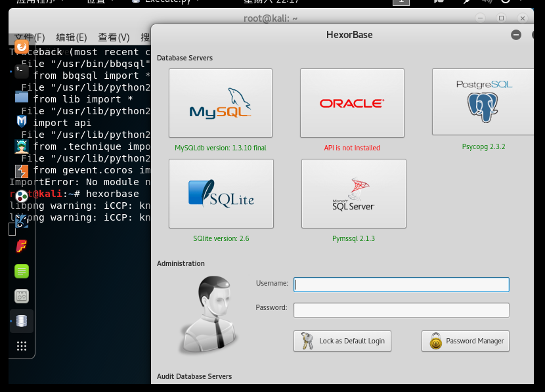
Task: Focus the Username input field
Action: tap(401, 284)
